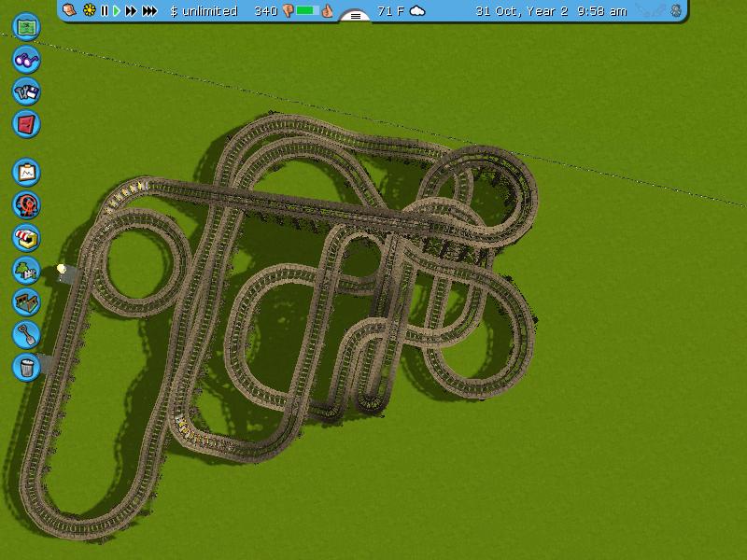
Task: Click the '$ unlimited' money display
Action: pyautogui.click(x=204, y=11)
